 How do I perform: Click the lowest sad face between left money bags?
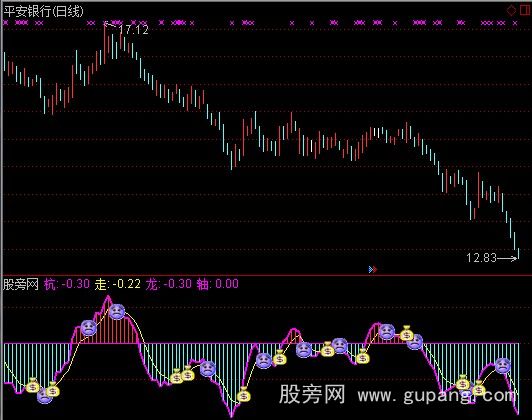(x=44, y=396)
